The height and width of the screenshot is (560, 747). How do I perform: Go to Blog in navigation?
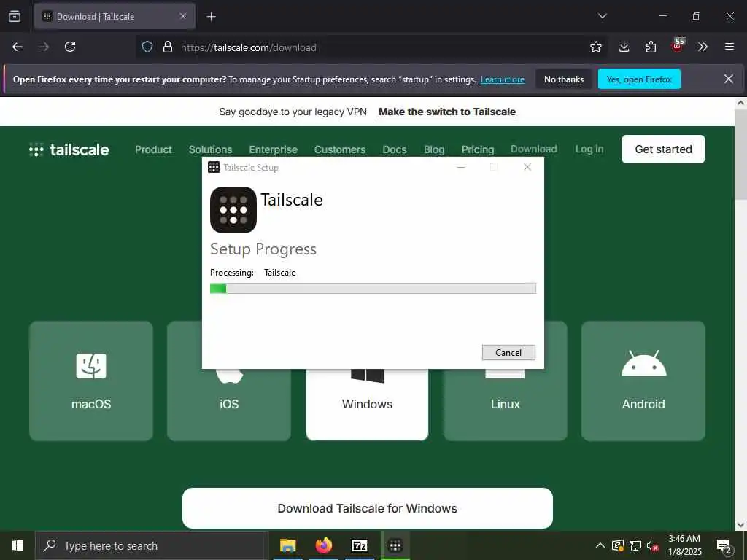pos(434,149)
